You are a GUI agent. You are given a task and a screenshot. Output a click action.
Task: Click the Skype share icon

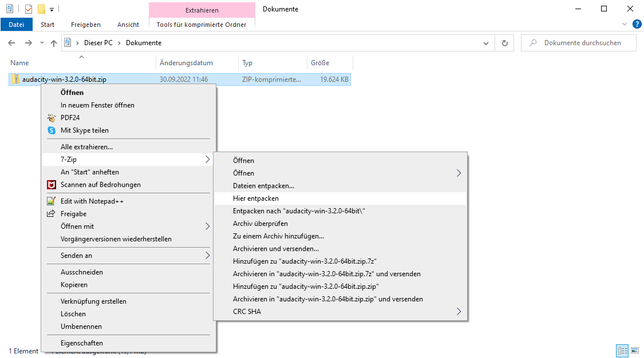(52, 130)
